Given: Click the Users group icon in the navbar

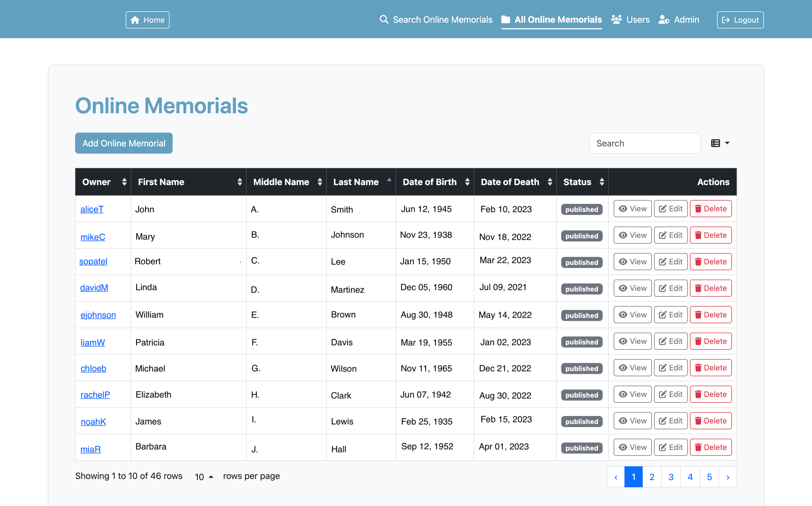Looking at the screenshot, I should tap(616, 19).
